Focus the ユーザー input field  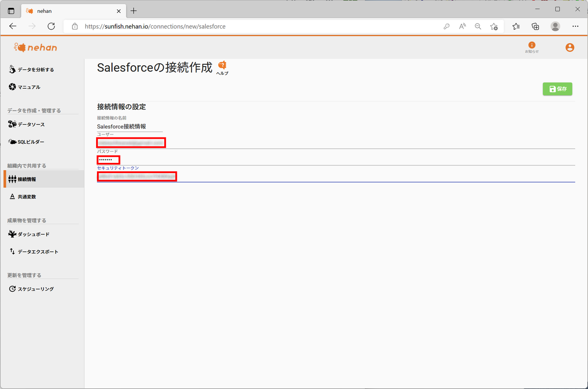tap(336, 143)
